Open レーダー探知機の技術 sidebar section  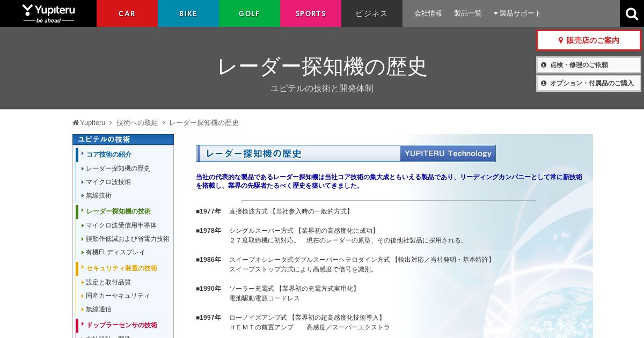pyautogui.click(x=119, y=211)
